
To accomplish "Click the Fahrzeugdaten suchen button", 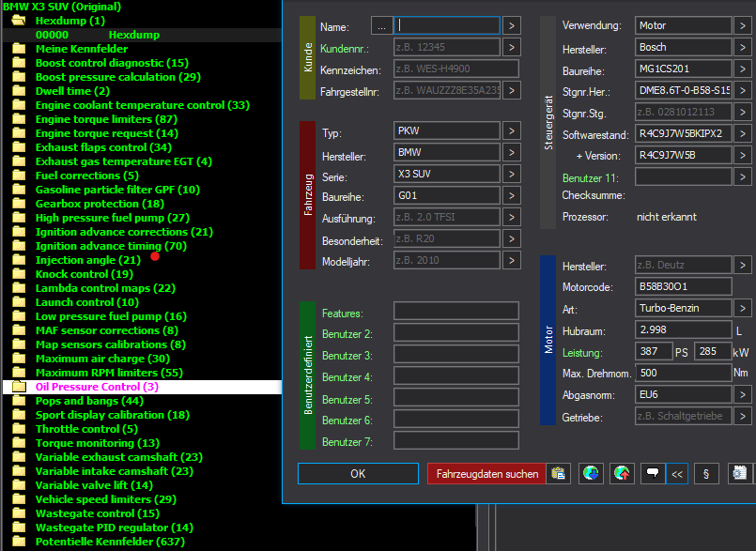I will [x=487, y=474].
